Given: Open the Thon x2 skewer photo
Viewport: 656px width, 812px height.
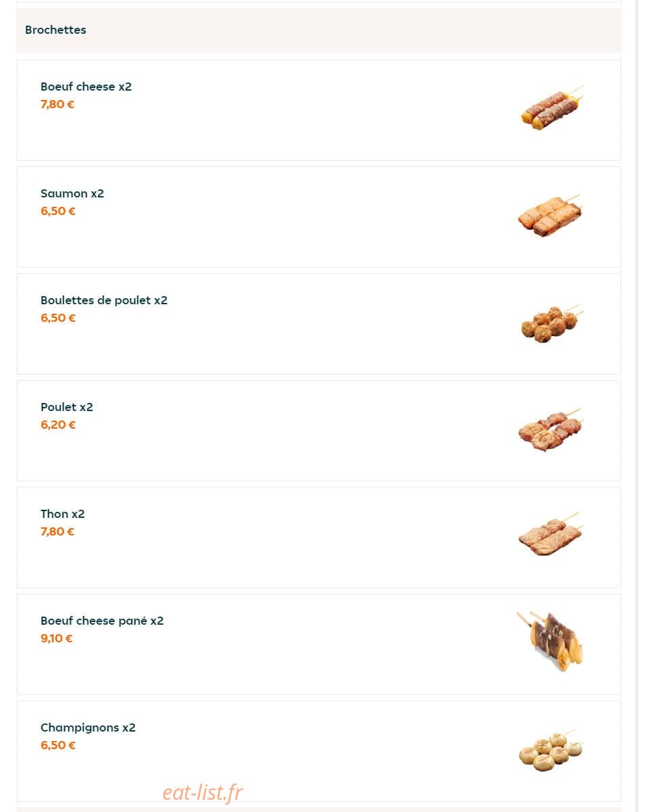Looking at the screenshot, I should point(551,536).
